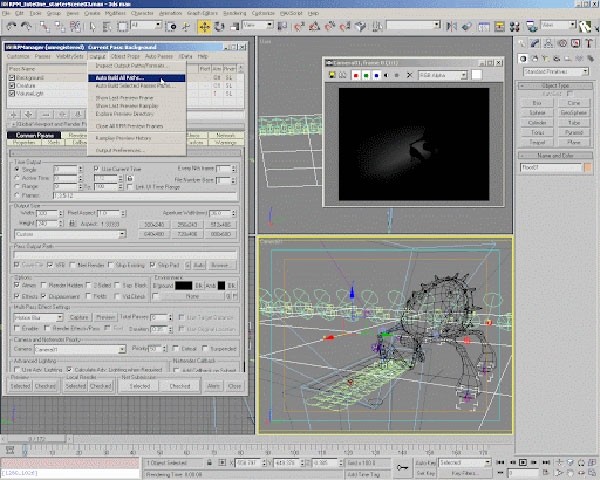This screenshot has height=480, width=600.
Task: Toggle the VolumeLight pass checkbox
Action: (12, 92)
